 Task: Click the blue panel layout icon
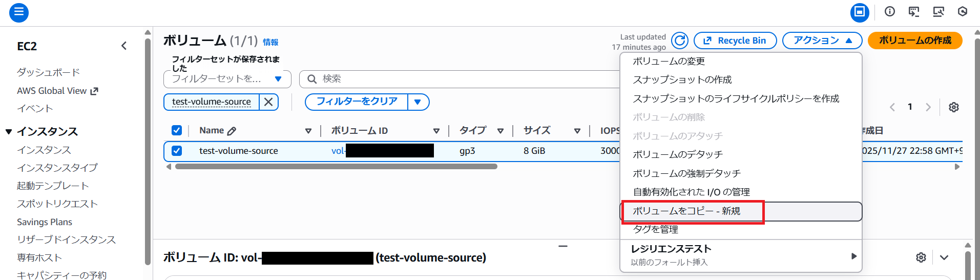coord(860,12)
